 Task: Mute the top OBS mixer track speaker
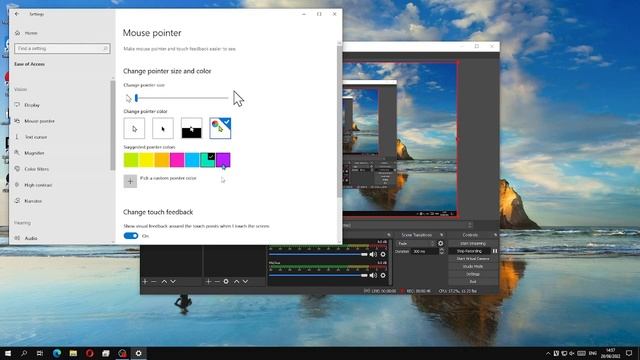tap(373, 254)
